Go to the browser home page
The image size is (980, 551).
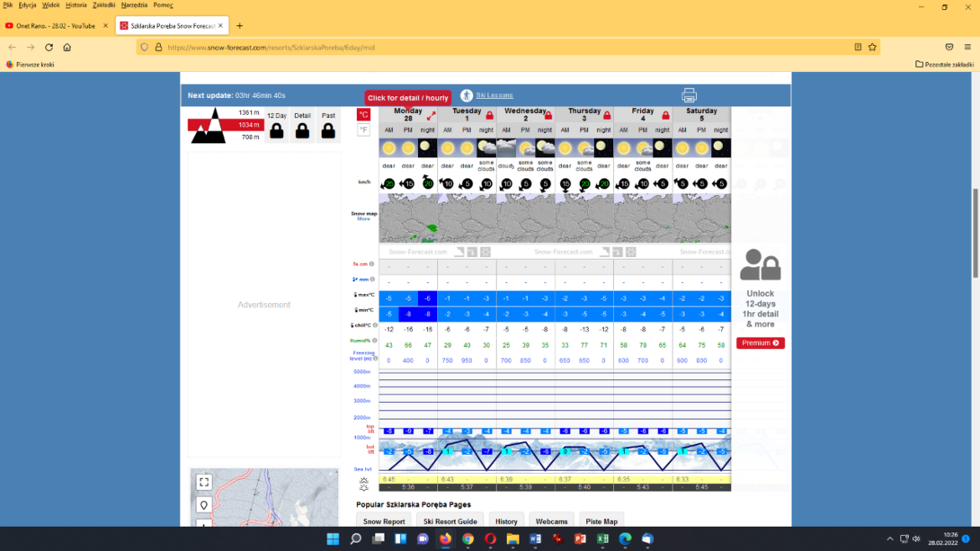pos(67,47)
